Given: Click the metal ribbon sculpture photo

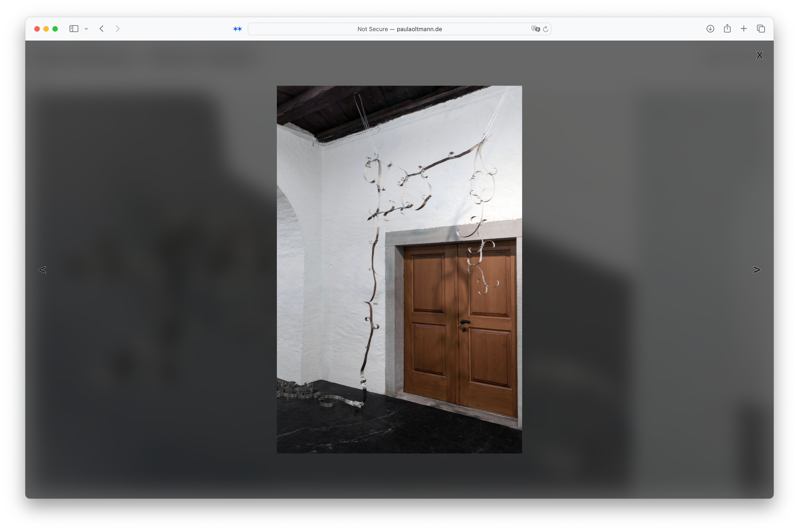Looking at the screenshot, I should pos(399,269).
